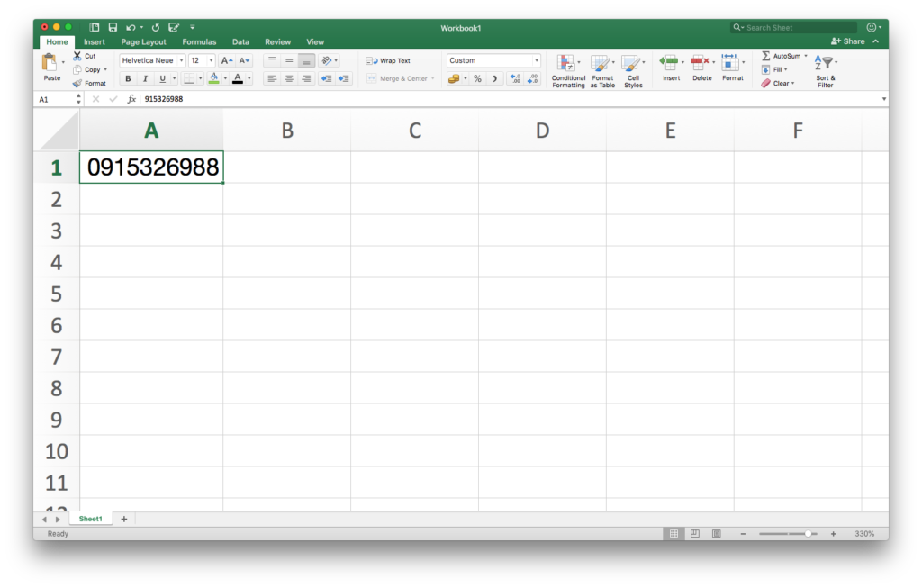Click the Paste clipboard icon
Image resolution: width=922 pixels, height=588 pixels.
point(50,63)
